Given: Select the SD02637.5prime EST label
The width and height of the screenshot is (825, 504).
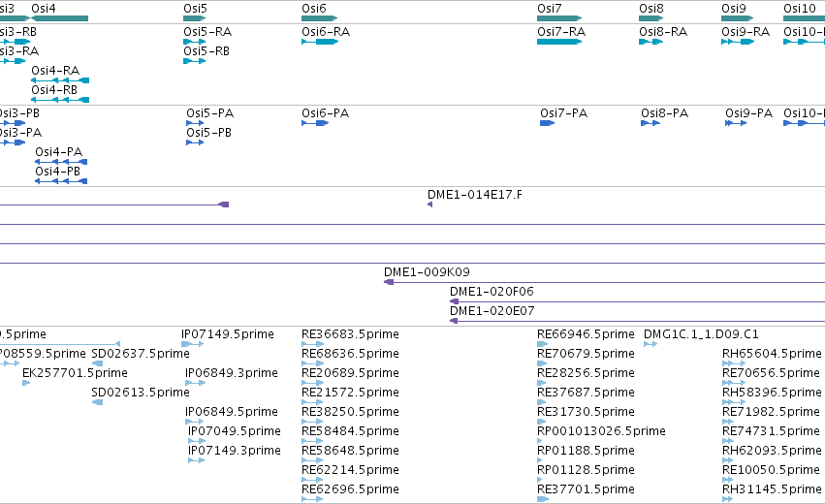Looking at the screenshot, I should [141, 354].
